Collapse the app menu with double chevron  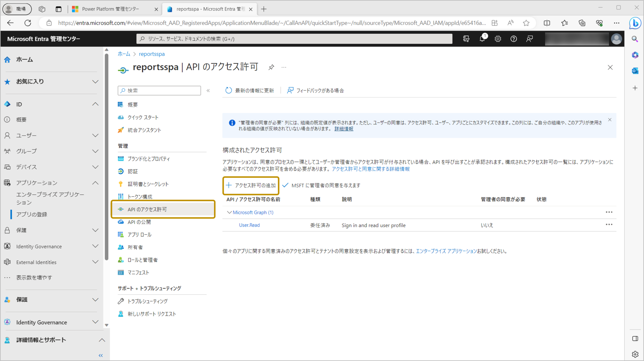click(208, 91)
